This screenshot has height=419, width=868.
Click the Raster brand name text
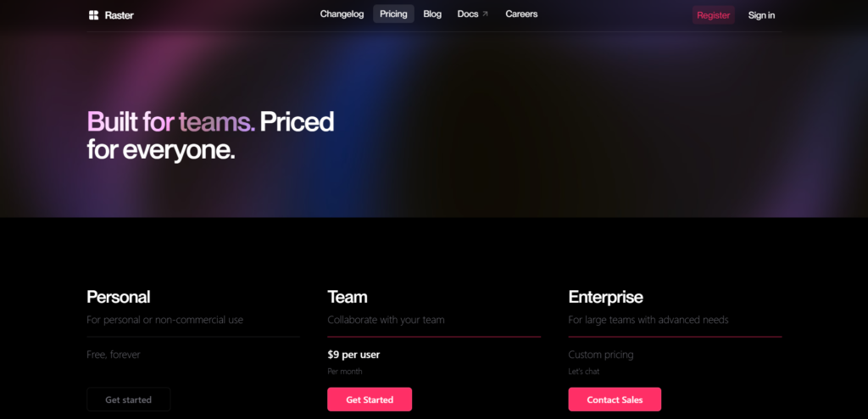tap(119, 14)
